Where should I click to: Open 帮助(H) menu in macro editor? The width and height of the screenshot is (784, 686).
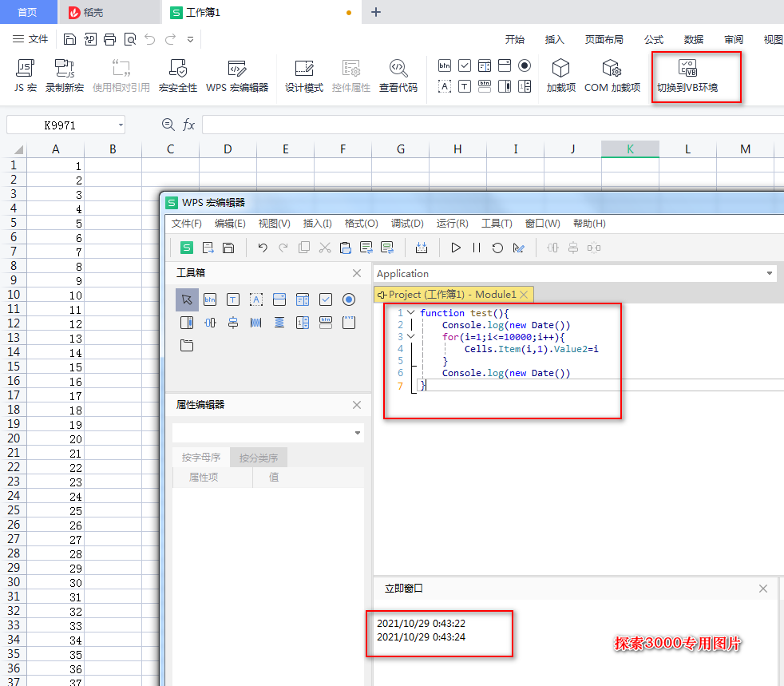click(589, 224)
